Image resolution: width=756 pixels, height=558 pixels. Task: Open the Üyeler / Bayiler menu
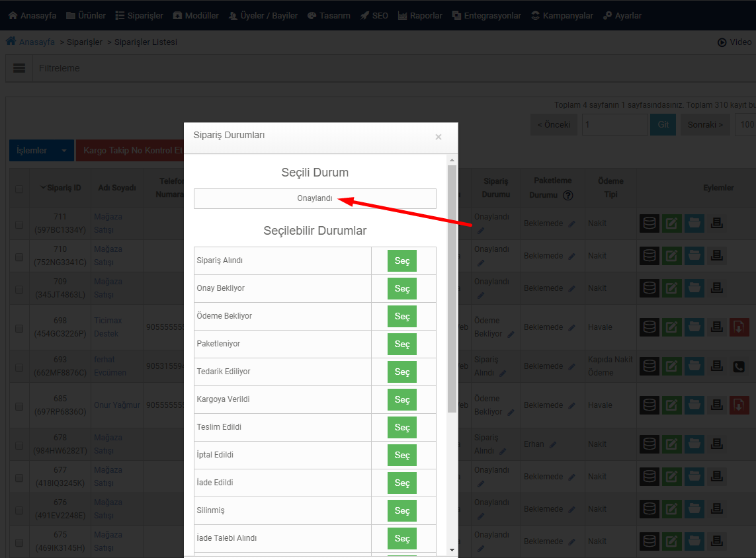coord(263,15)
